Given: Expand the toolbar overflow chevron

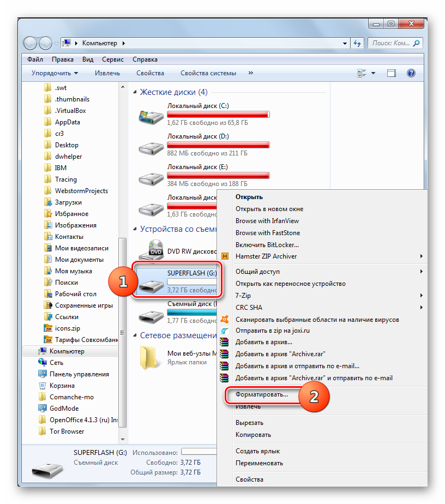Looking at the screenshot, I should point(251,73).
